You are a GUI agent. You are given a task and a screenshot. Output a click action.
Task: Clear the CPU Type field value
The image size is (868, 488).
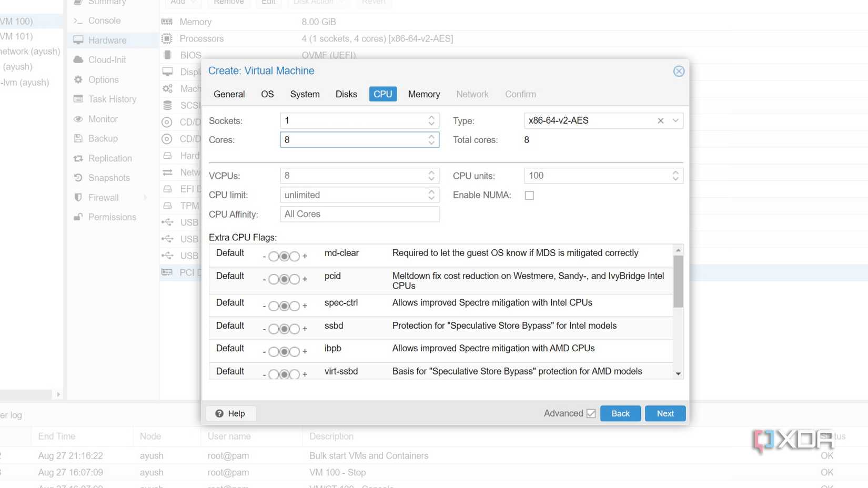[661, 120]
